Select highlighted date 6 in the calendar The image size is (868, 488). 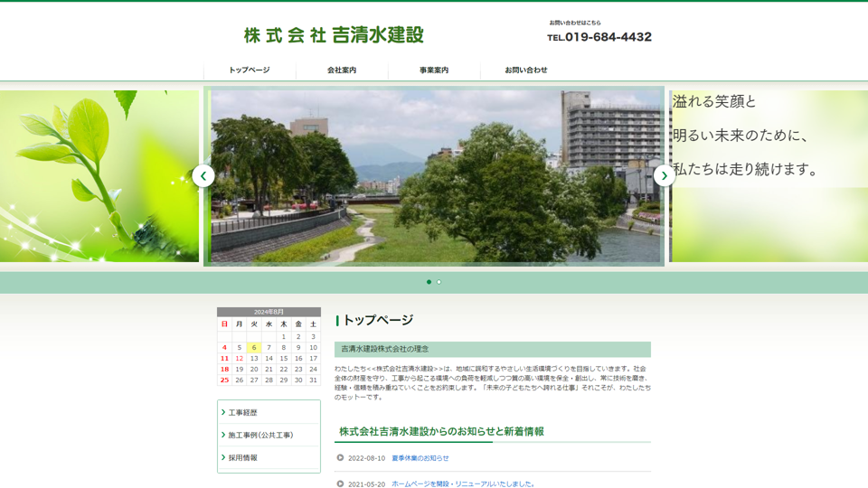click(254, 347)
